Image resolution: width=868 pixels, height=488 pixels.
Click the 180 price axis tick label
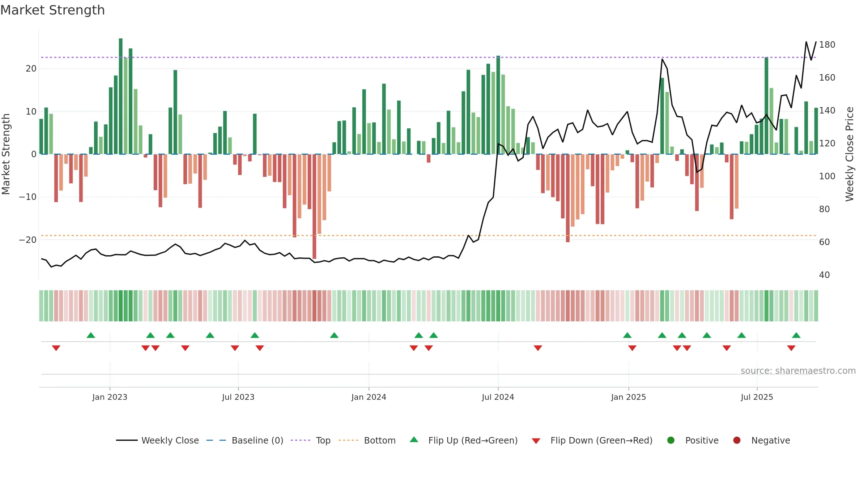[827, 44]
